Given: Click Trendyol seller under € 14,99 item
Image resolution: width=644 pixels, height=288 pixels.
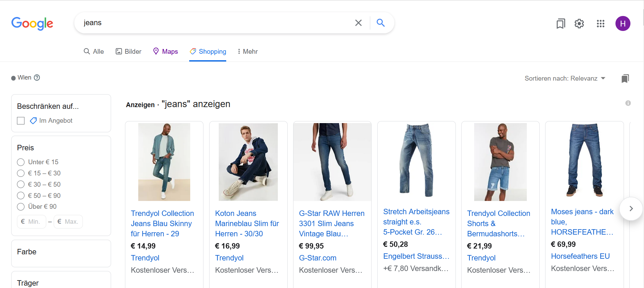Looking at the screenshot, I should (x=145, y=258).
